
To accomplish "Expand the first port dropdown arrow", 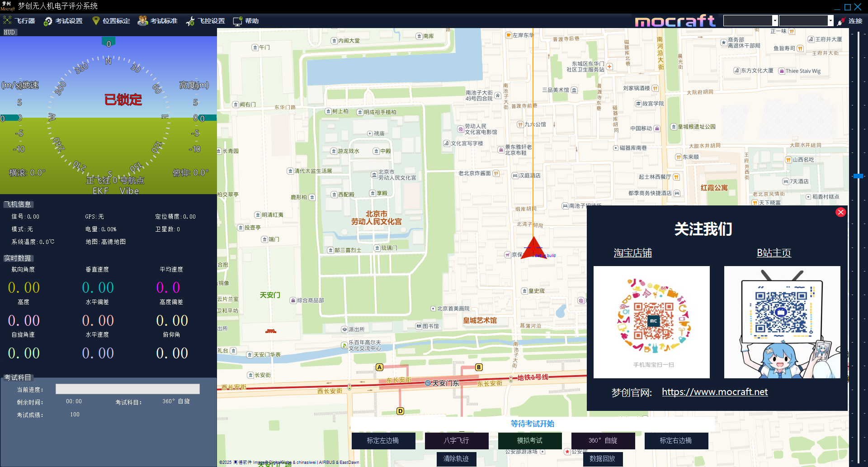I will coord(774,20).
